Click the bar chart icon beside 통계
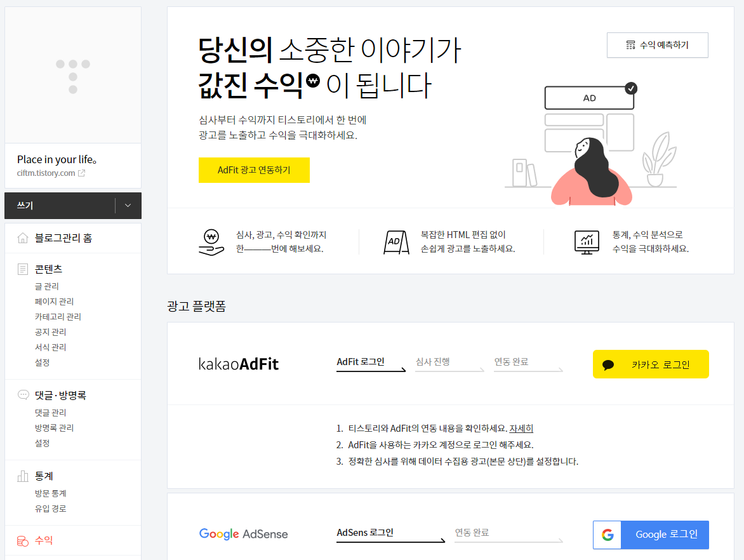The height and width of the screenshot is (560, 744). [23, 476]
